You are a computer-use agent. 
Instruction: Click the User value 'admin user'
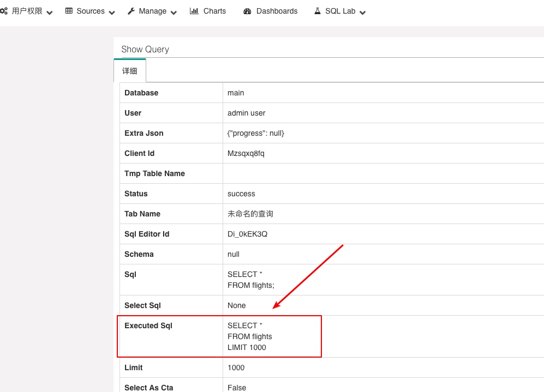click(246, 113)
